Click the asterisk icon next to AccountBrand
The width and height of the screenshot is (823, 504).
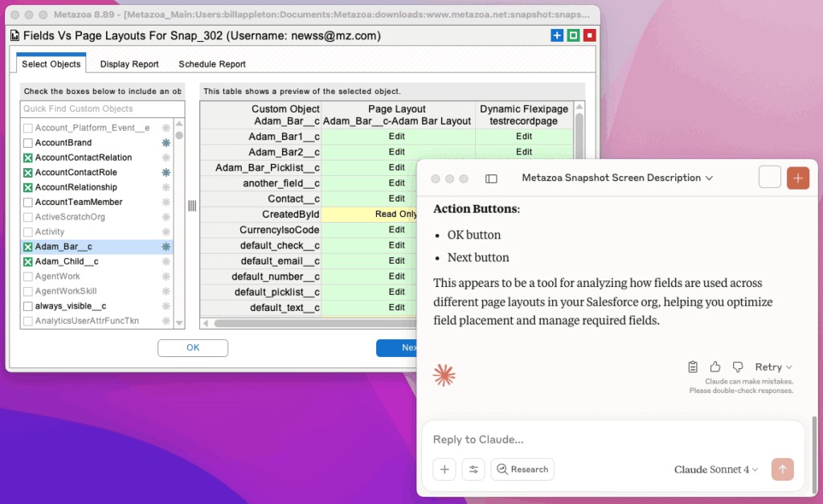166,143
